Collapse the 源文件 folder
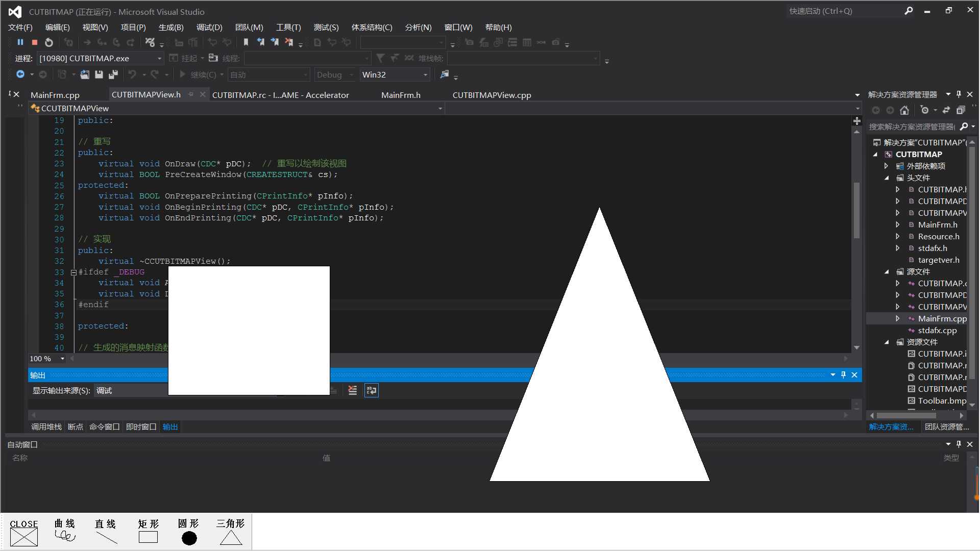Viewport: 980px width, 551px height. point(887,271)
